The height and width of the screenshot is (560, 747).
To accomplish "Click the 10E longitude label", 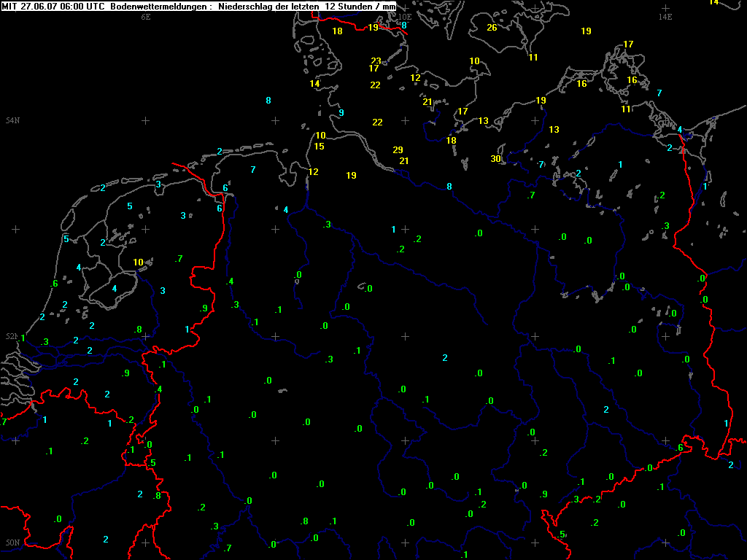I will (x=405, y=16).
